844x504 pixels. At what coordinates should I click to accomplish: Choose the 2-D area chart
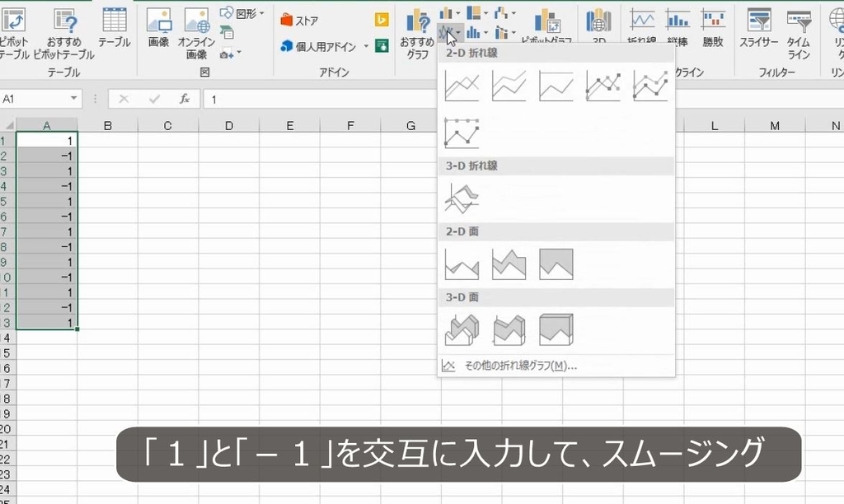(x=462, y=264)
